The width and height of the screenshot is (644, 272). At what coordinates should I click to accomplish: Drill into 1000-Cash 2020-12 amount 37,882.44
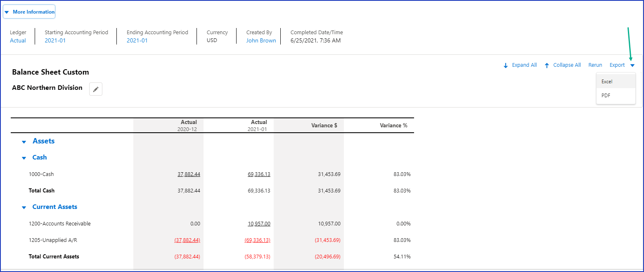(x=189, y=174)
